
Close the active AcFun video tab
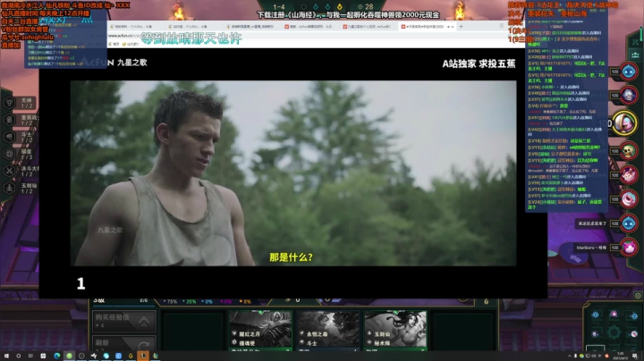coord(453,27)
